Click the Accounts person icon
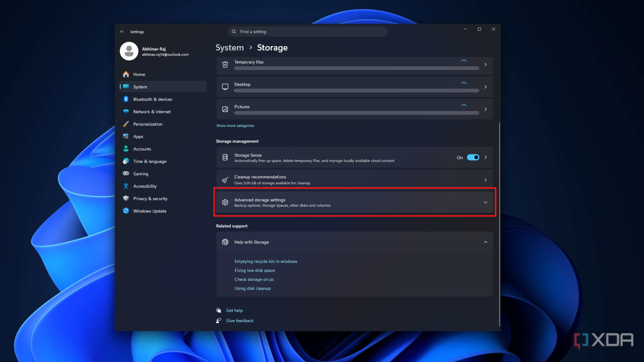The image size is (644, 362). click(126, 149)
